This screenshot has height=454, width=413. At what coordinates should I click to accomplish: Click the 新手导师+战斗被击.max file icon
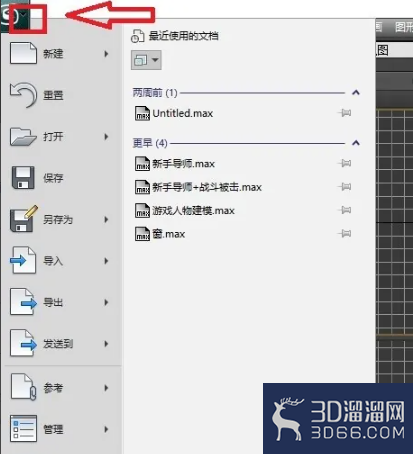tap(142, 187)
